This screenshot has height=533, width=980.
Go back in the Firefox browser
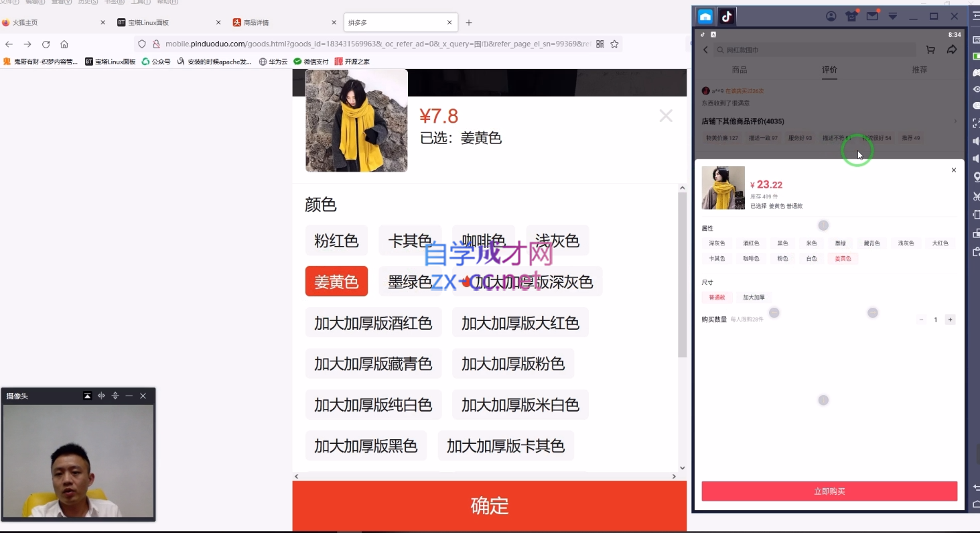[9, 44]
